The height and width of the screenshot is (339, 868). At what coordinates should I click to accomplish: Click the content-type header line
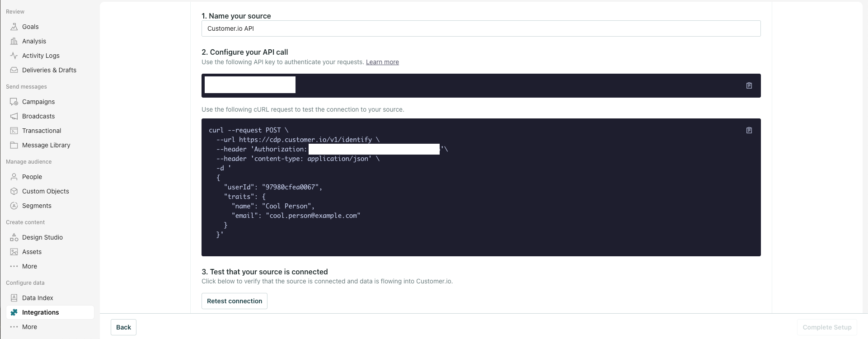[298, 159]
